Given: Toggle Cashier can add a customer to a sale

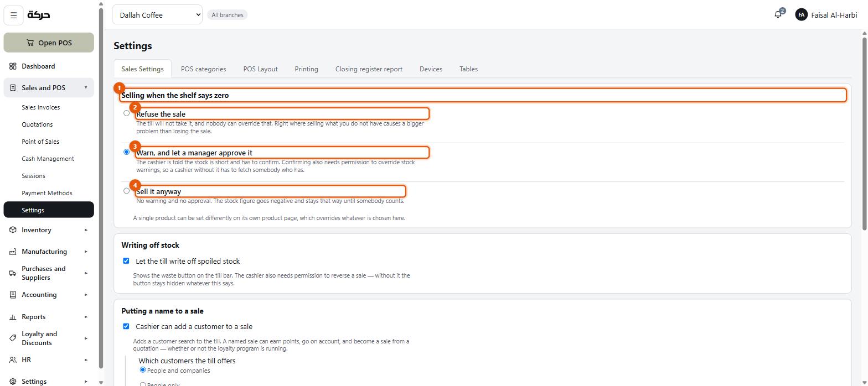Looking at the screenshot, I should pyautogui.click(x=126, y=326).
